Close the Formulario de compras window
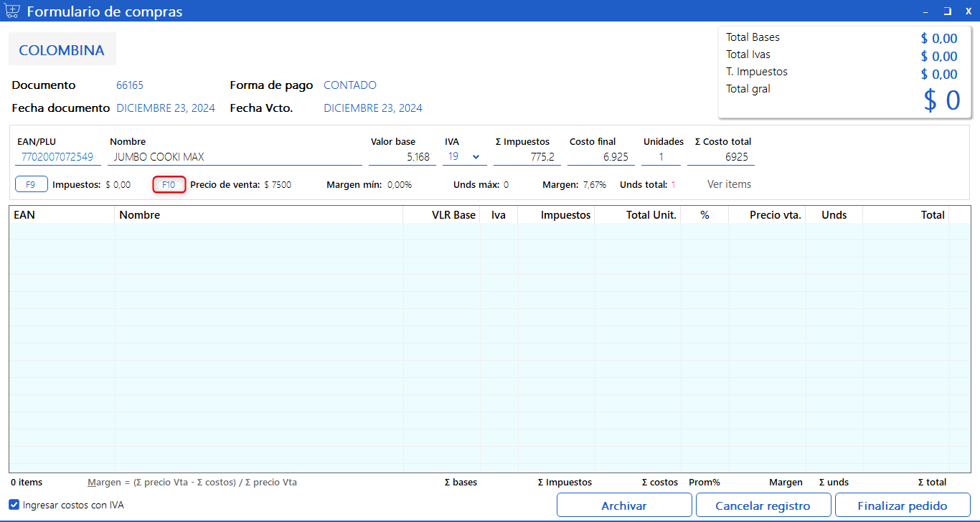 (968, 11)
